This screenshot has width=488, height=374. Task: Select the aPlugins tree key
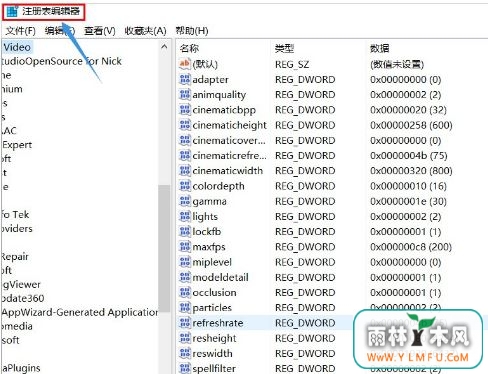click(x=21, y=368)
